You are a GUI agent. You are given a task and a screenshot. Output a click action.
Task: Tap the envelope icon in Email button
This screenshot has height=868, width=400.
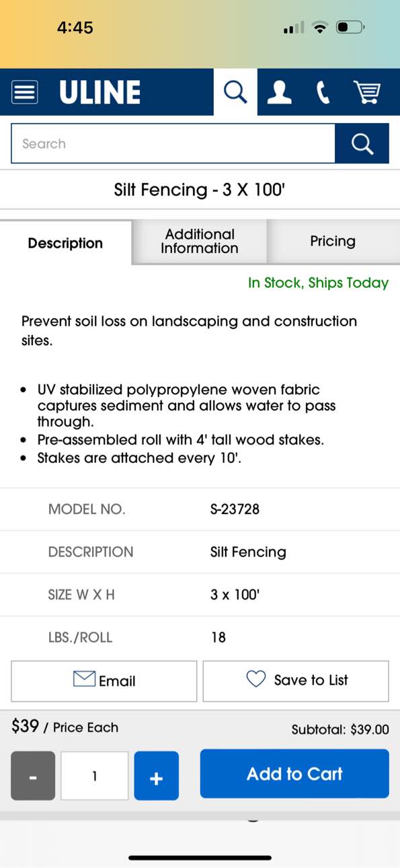84,680
